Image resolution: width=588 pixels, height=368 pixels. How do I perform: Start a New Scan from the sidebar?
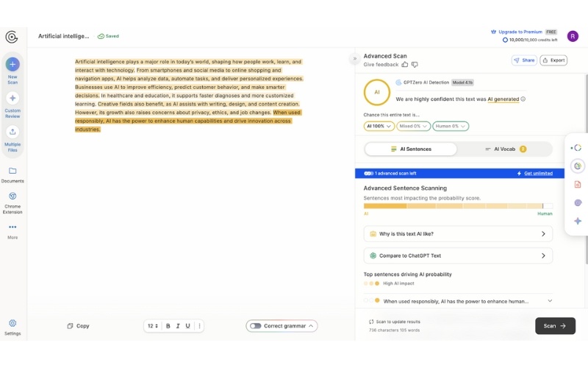pyautogui.click(x=12, y=70)
